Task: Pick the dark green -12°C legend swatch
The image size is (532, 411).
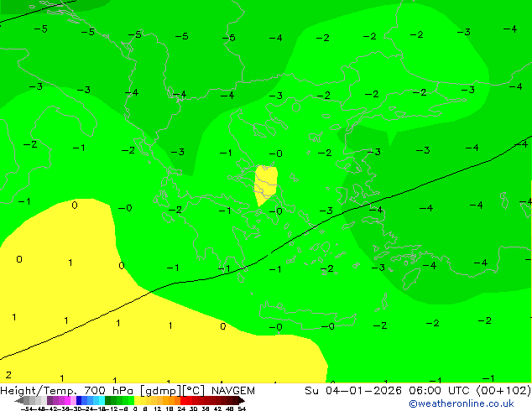Action: coord(108,400)
